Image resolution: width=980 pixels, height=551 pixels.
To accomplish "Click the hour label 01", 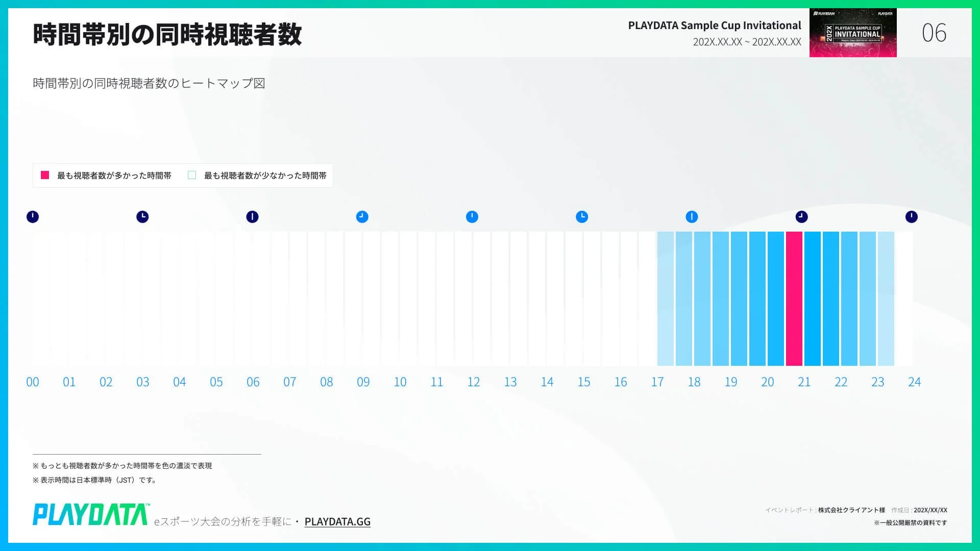I will click(69, 382).
